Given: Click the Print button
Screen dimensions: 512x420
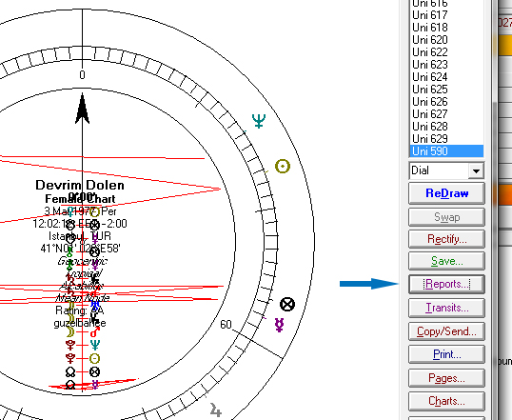Looking at the screenshot, I should (x=446, y=354).
